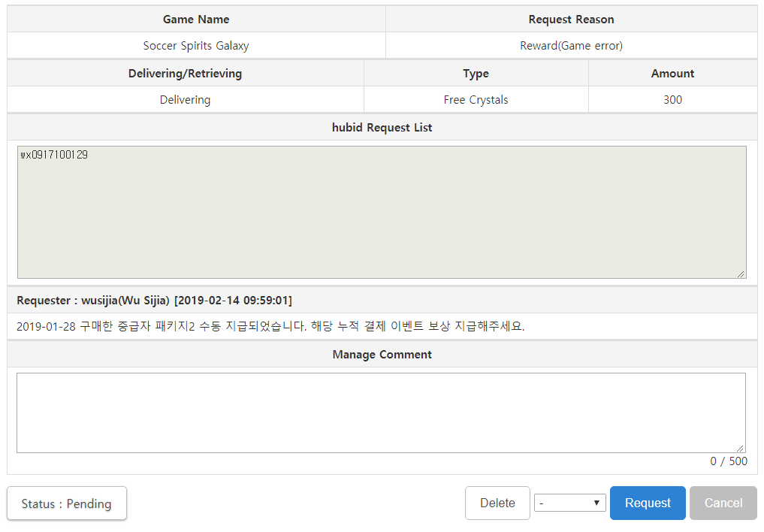
Task: Click the Soccer Spirits Galaxy cell
Action: coord(196,45)
